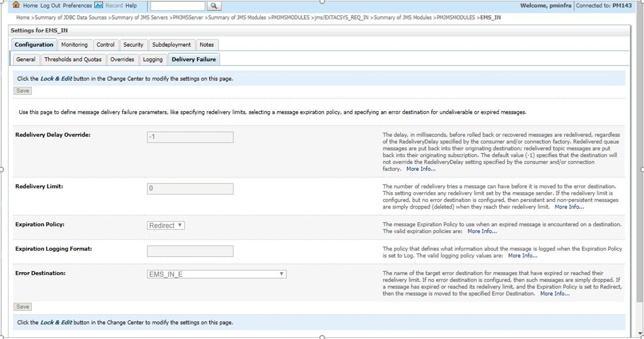
Task: Switch to the Monitoring tab
Action: [x=74, y=45]
